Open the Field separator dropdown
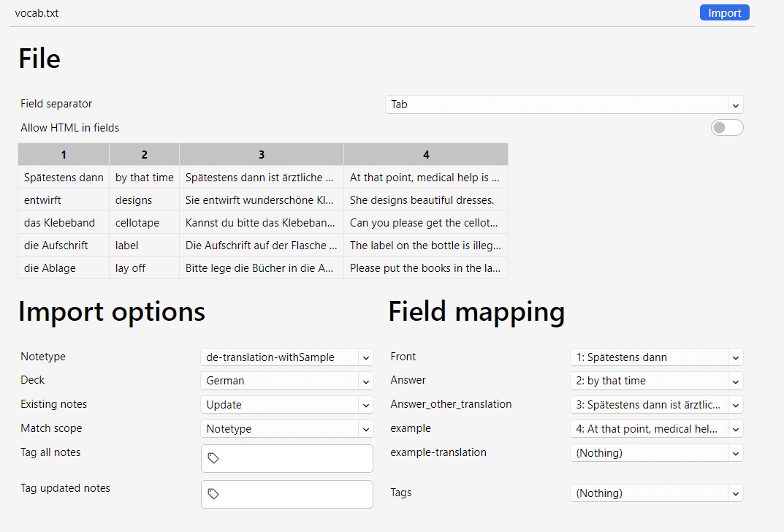The image size is (784, 532). 564,104
